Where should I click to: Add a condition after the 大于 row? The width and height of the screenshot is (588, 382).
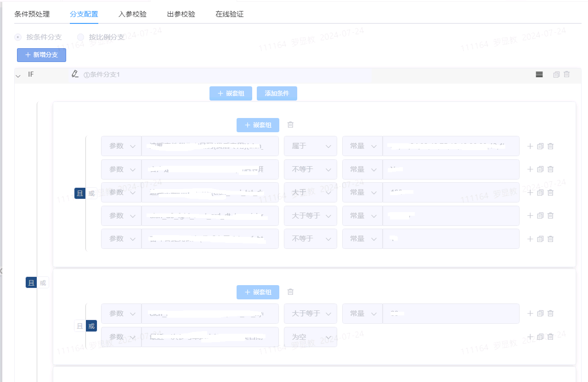530,192
